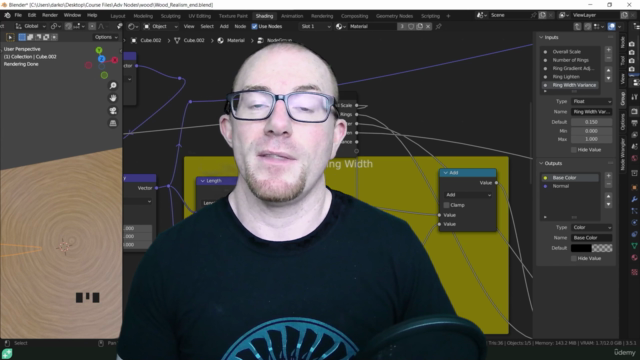Click the red X axis gizmo handle
Viewport: 640px width, 360px height.
(x=115, y=60)
